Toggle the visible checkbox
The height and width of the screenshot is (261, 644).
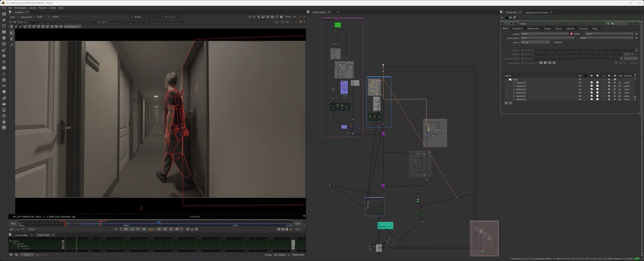point(616,63)
